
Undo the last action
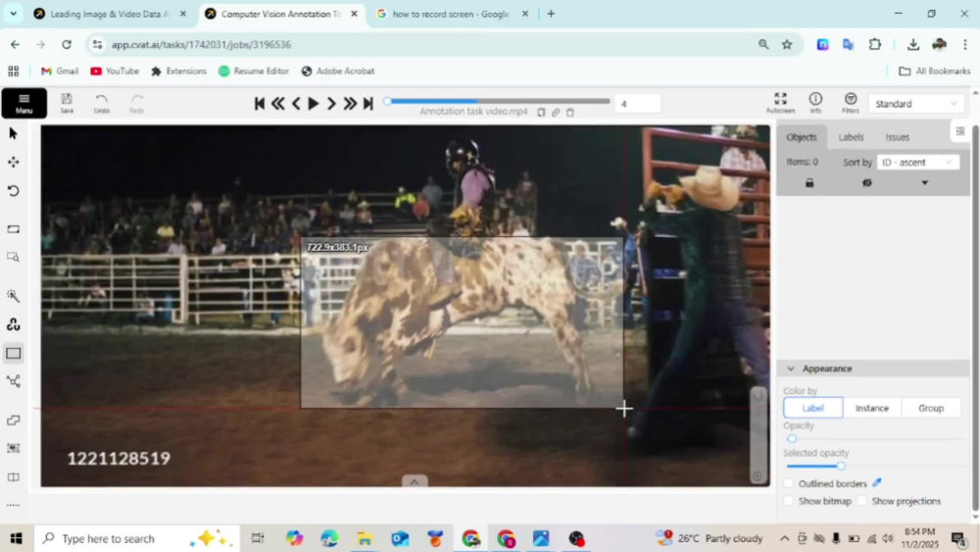tap(101, 103)
